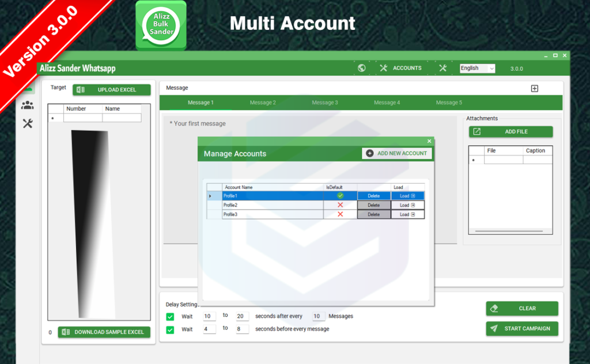Switch to the Message 2 tab

click(263, 103)
